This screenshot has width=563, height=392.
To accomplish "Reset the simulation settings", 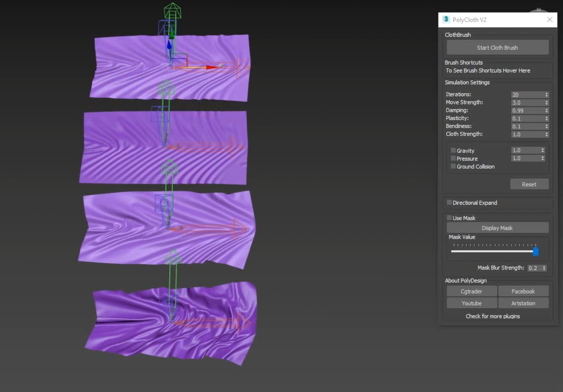I will click(529, 184).
